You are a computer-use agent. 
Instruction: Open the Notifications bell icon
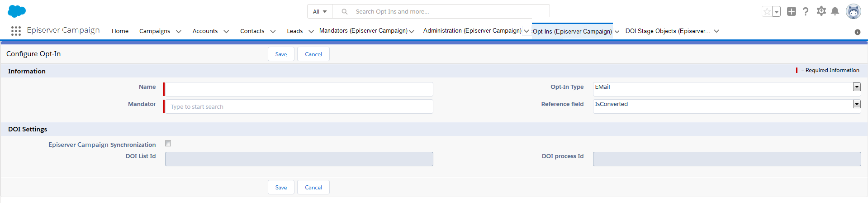pos(835,12)
